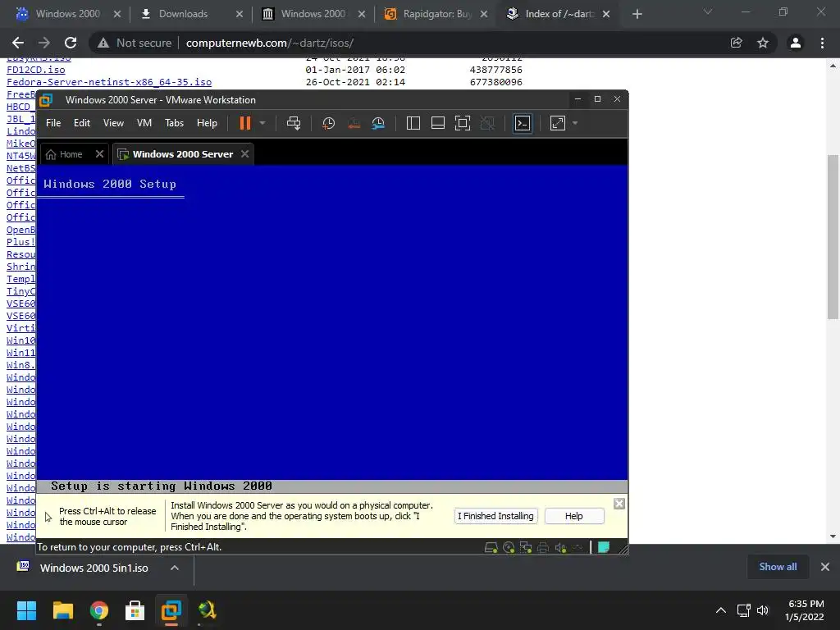The image size is (840, 630).
Task: Expand the stretch display dropdown arrow
Action: pyautogui.click(x=575, y=123)
